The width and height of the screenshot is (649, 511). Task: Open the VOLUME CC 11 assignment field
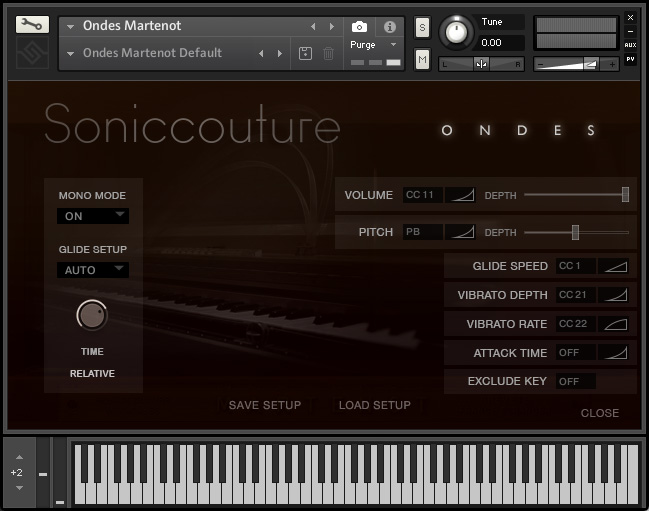(423, 195)
